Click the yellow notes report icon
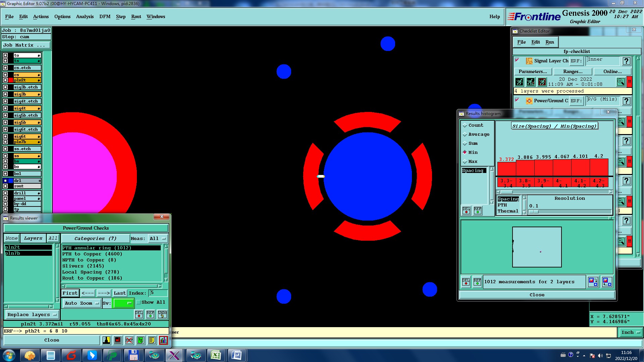Image resolution: width=644 pixels, height=362 pixels. pyautogui.click(x=152, y=340)
